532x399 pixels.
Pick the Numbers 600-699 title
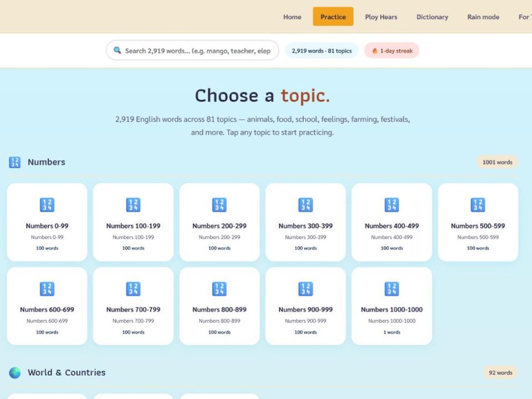point(47,310)
